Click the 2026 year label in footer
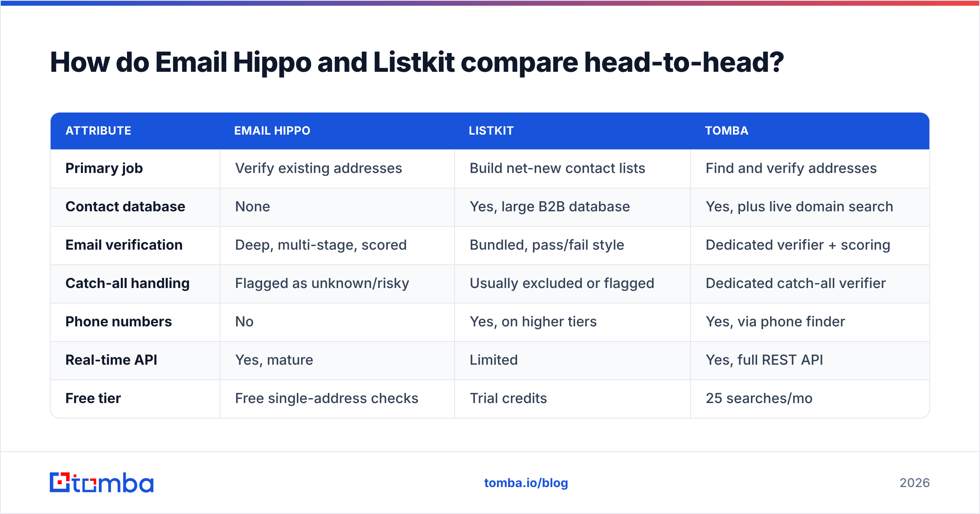 pos(915,483)
